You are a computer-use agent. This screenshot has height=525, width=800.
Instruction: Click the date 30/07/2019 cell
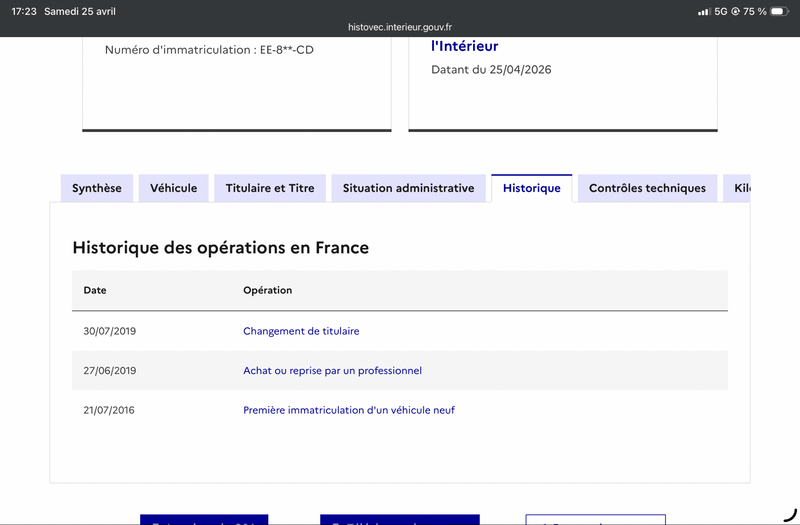pos(110,331)
